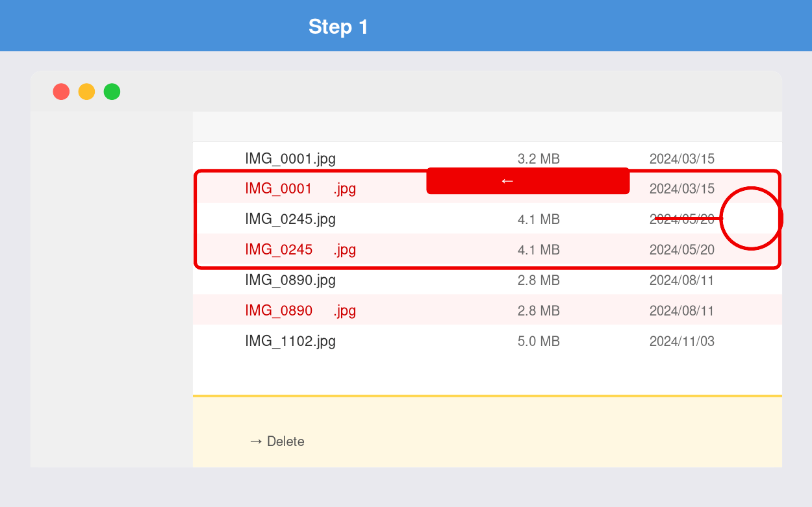Viewport: 812px width, 507px height.
Task: Select the IMG_1102.jpg file row
Action: point(290,340)
